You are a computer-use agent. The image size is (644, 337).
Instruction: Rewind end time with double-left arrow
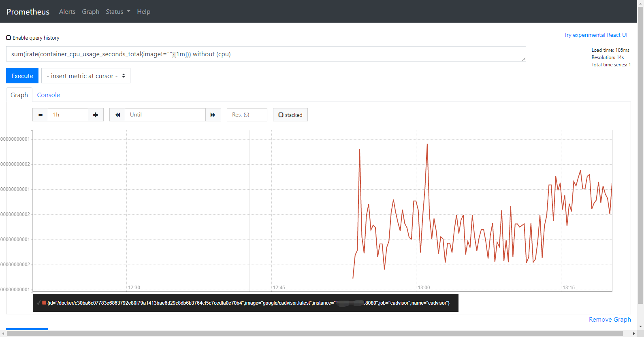pyautogui.click(x=117, y=115)
